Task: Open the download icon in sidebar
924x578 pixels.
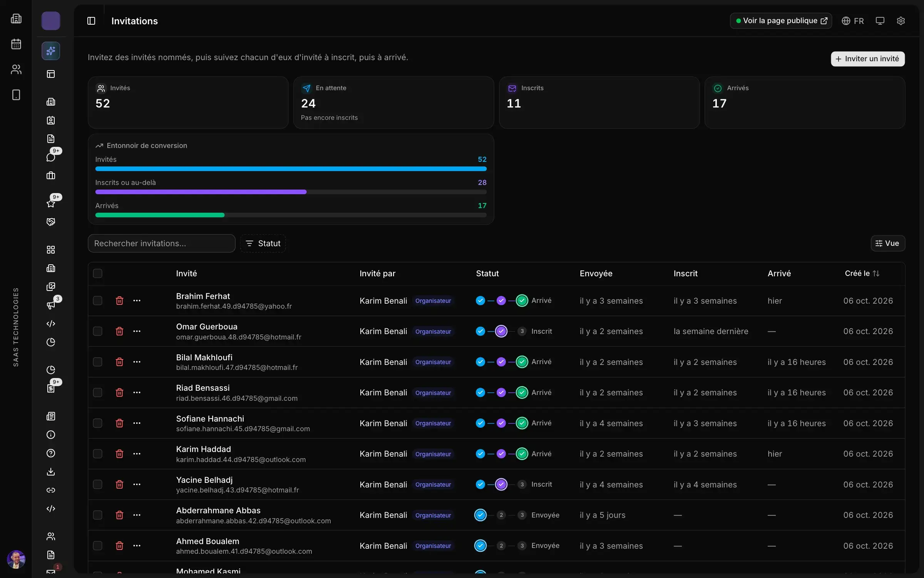Action: pos(51,472)
